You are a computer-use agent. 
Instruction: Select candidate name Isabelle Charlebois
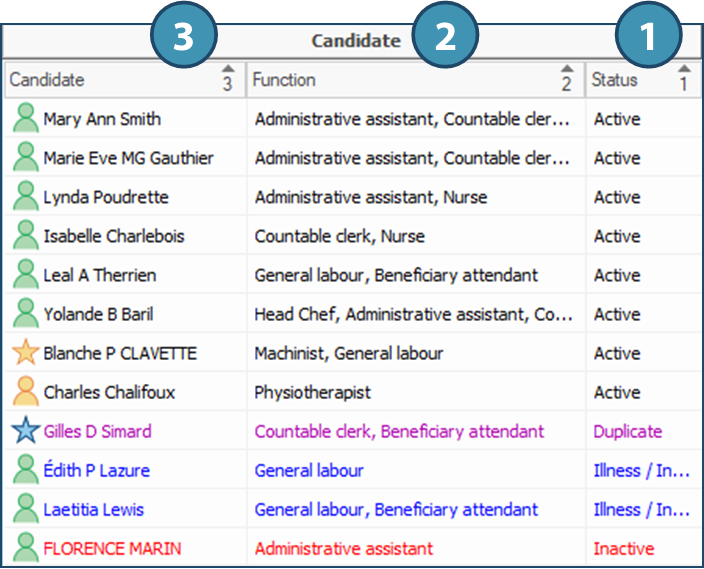[x=114, y=236]
